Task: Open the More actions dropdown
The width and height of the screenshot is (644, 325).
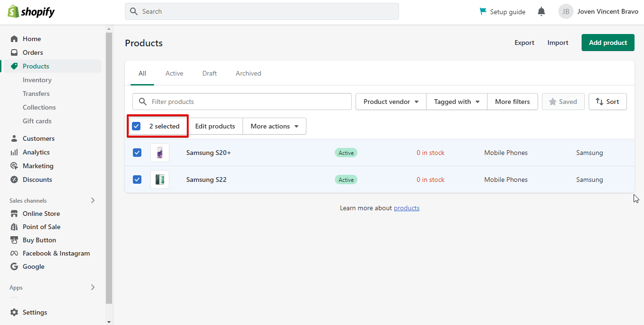Action: point(274,126)
